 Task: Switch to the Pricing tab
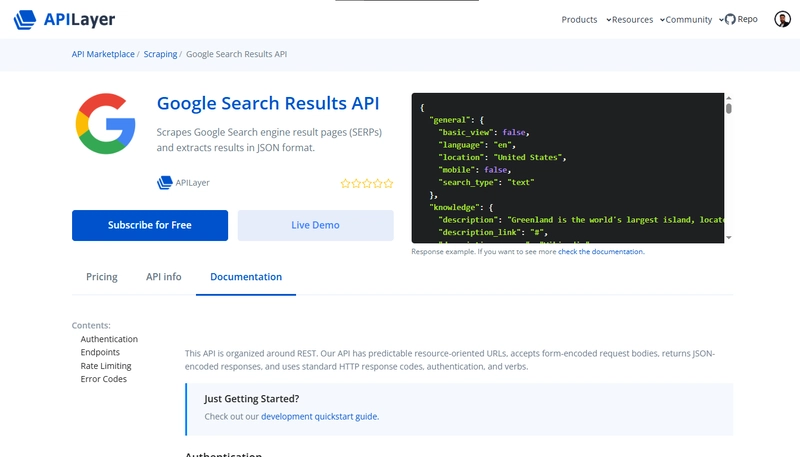pos(102,276)
